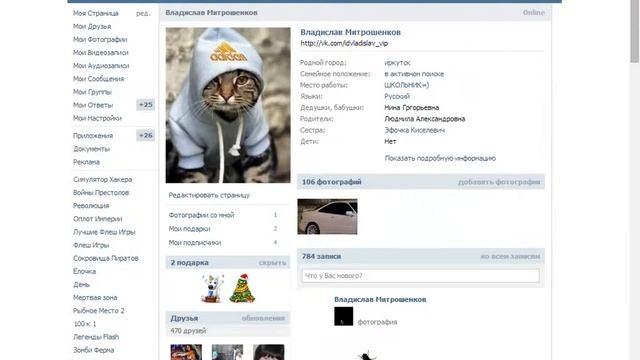Open 106 фотографий album header

coord(331,182)
